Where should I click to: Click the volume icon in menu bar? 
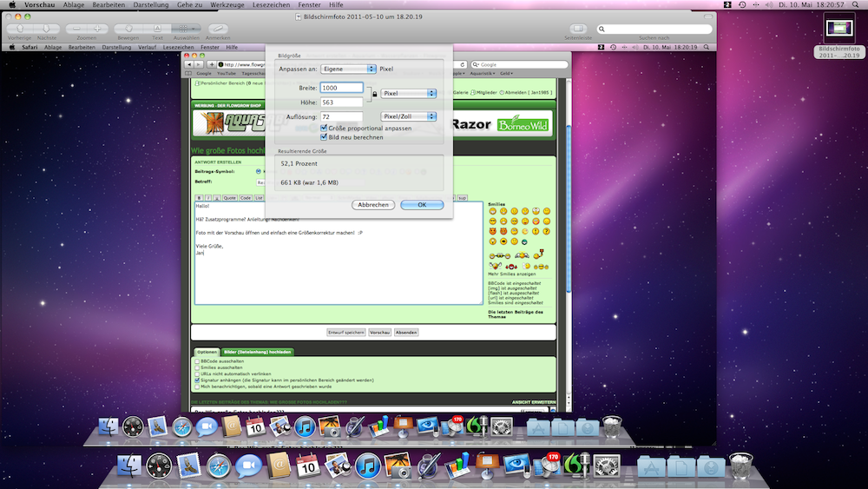click(769, 4)
